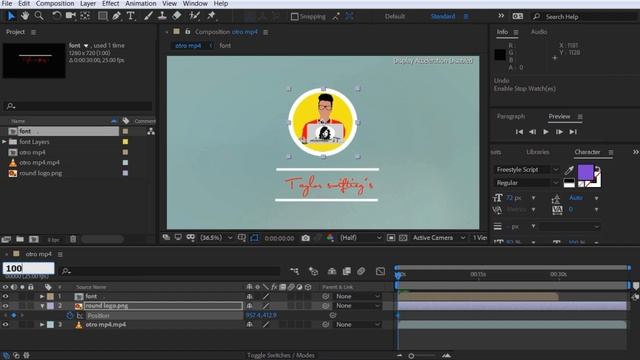Jump to first frame in Preview

click(x=519, y=132)
